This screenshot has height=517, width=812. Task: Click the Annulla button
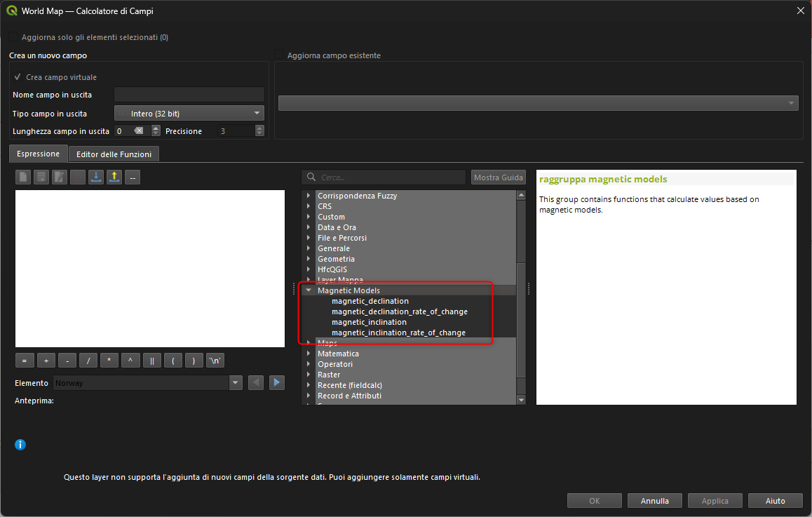click(x=654, y=501)
